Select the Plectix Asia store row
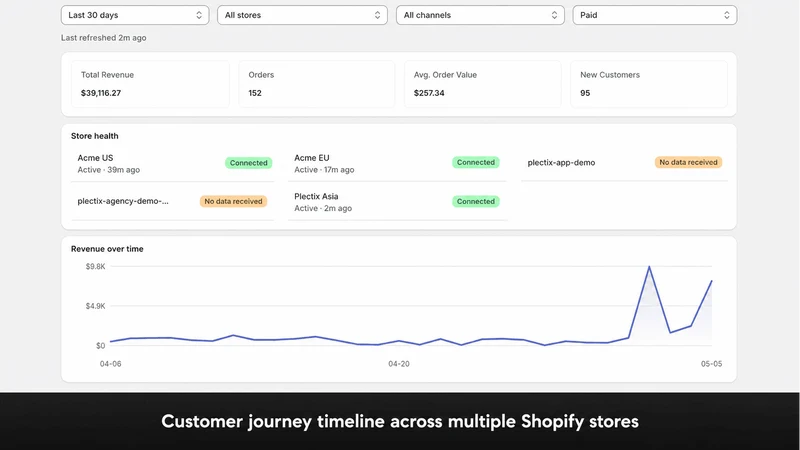The image size is (800, 450). [397, 202]
